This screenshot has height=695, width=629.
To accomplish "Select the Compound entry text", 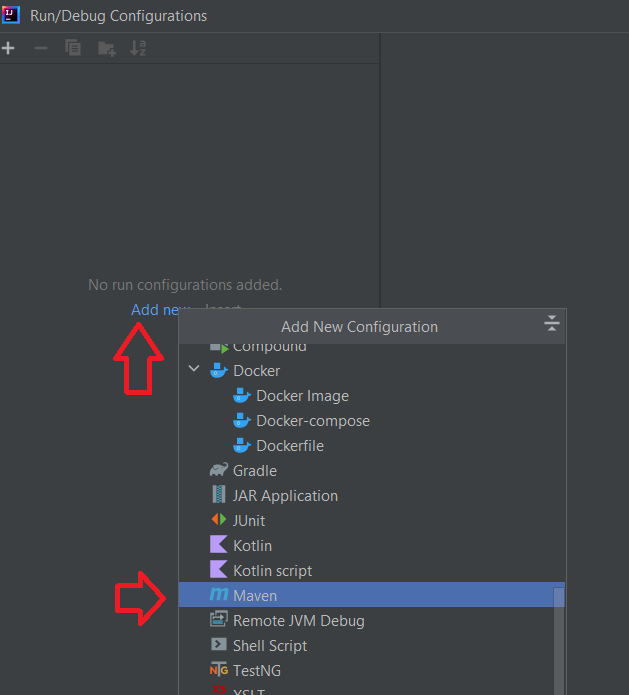I will pos(270,348).
